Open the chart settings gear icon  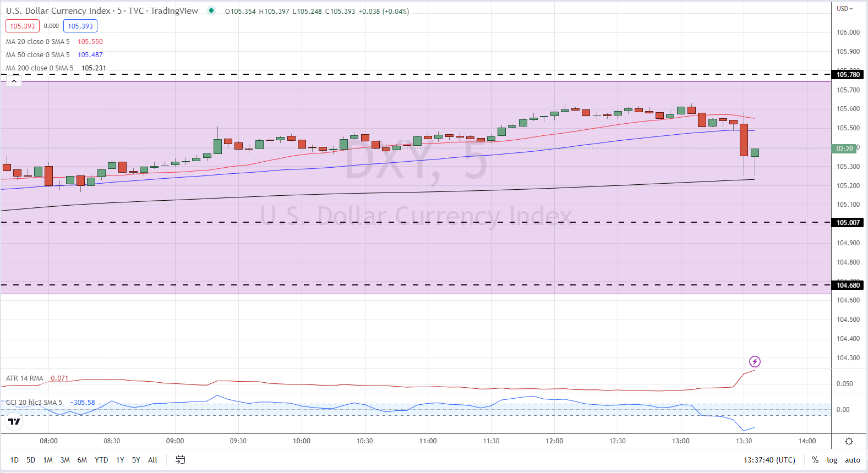point(849,441)
